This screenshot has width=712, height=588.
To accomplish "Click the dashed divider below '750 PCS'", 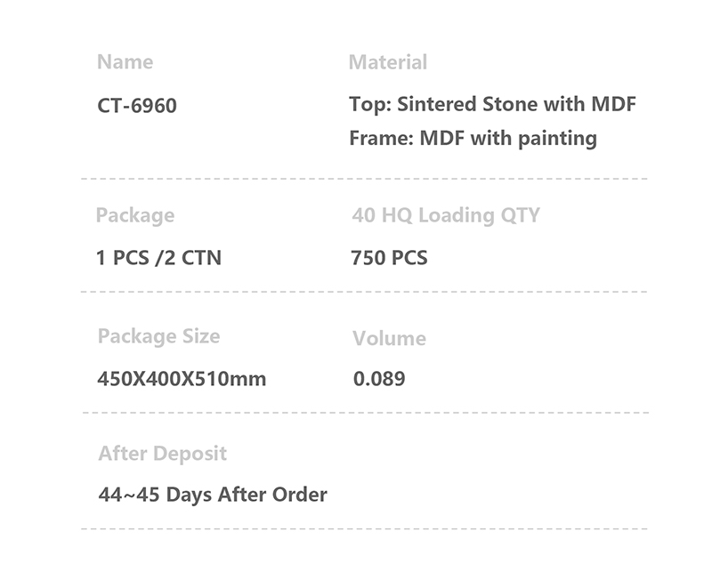I will [364, 292].
